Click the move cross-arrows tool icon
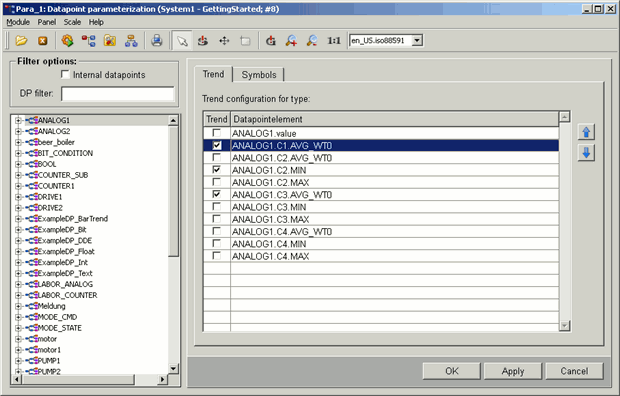 pyautogui.click(x=224, y=40)
